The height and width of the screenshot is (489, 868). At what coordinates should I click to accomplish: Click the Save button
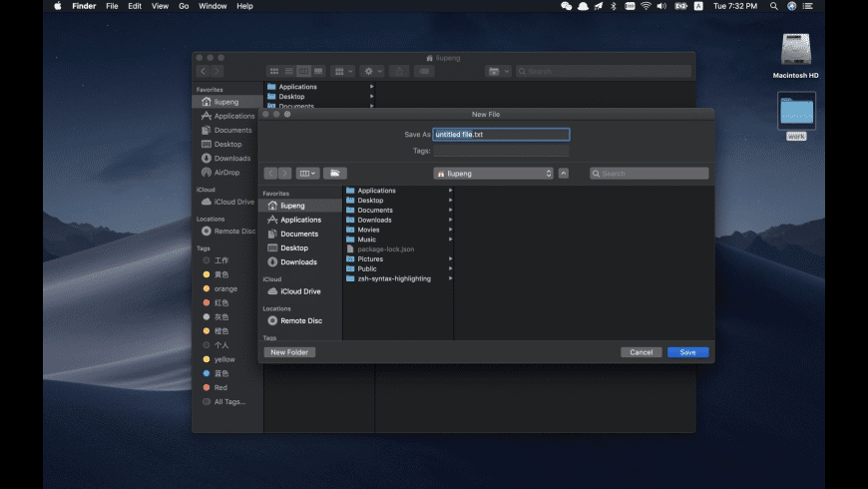pos(687,352)
